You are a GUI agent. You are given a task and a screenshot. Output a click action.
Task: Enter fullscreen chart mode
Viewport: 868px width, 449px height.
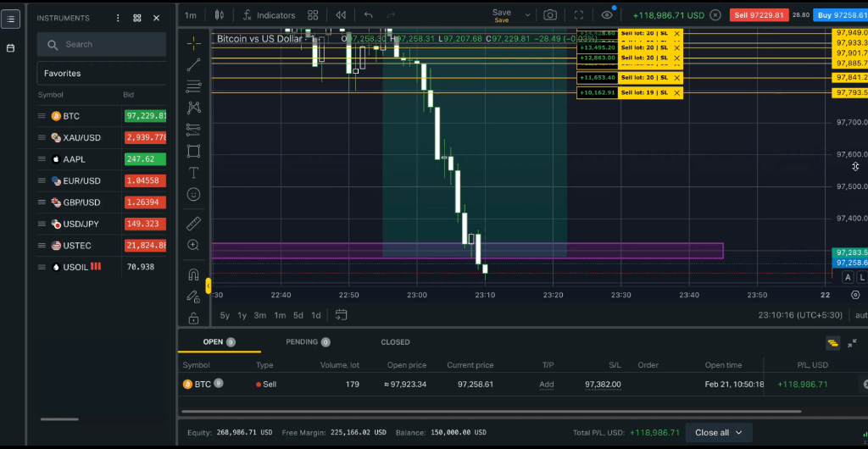pos(578,15)
